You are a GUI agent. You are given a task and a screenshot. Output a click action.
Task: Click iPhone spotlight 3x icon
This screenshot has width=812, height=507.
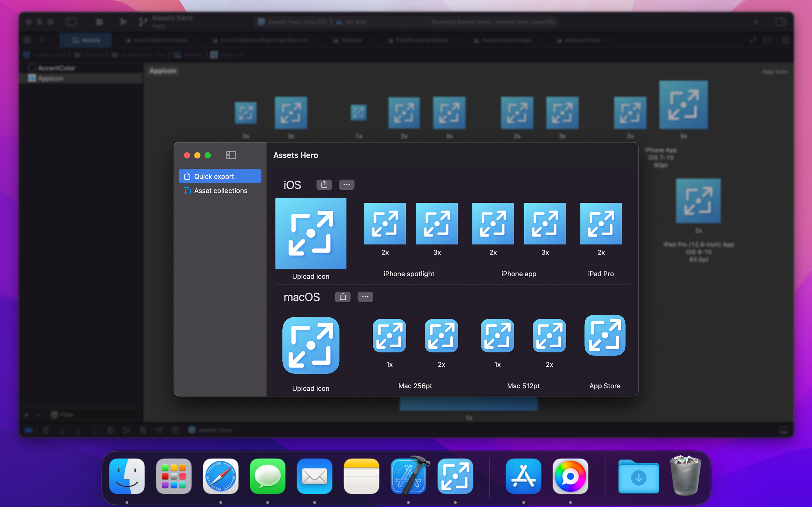coord(436,224)
